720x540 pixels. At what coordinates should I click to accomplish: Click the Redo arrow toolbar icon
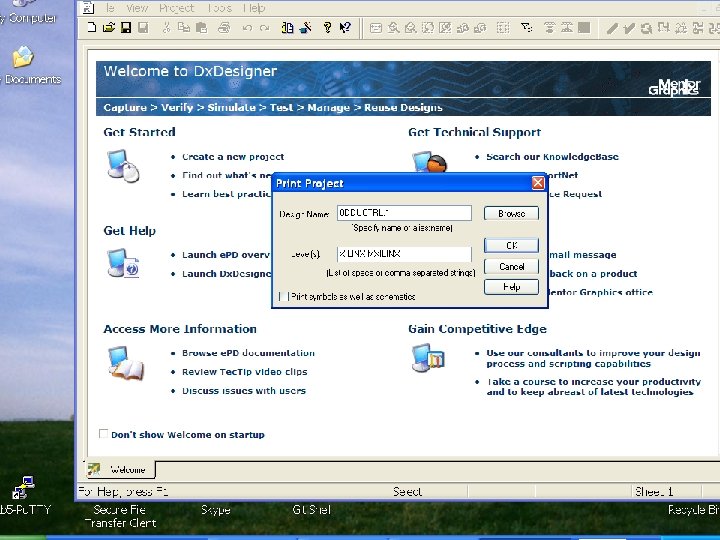click(264, 28)
